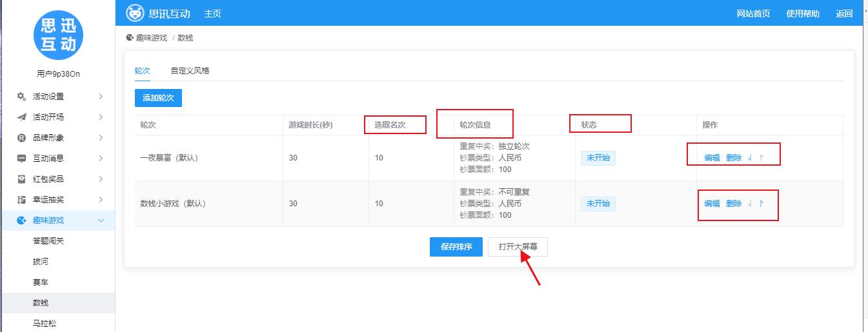The height and width of the screenshot is (332, 868).
Task: Click the 保存排序 button
Action: tap(456, 247)
